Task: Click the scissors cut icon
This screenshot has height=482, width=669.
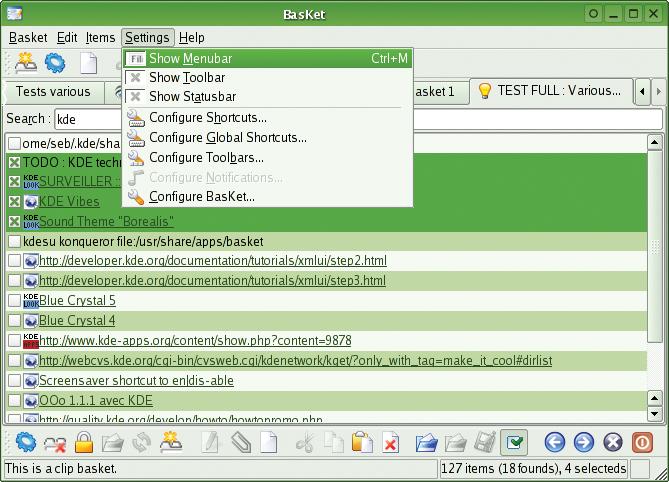Action: (x=305, y=442)
